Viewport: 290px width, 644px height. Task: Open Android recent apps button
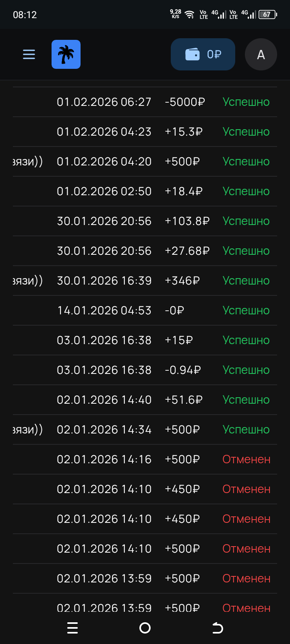pyautogui.click(x=72, y=628)
